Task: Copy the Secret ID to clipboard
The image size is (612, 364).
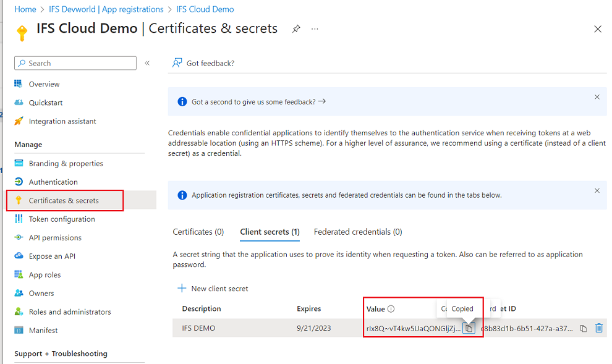Action: pyautogui.click(x=584, y=328)
